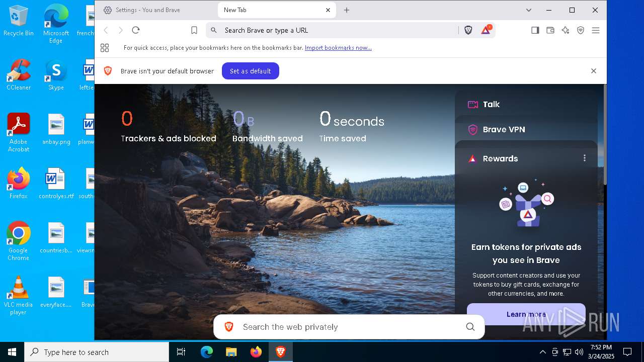644x362 pixels.
Task: Bookmark this page icon
Action: [194, 30]
